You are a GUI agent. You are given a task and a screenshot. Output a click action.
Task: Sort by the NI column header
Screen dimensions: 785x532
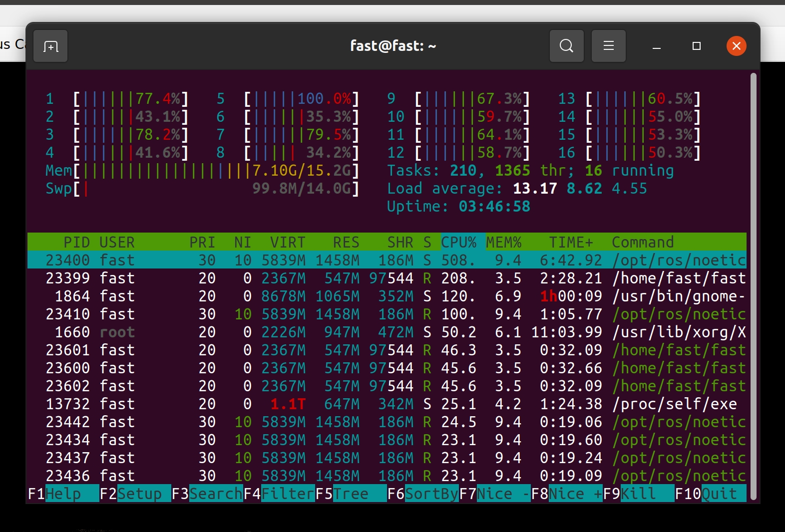tap(243, 242)
